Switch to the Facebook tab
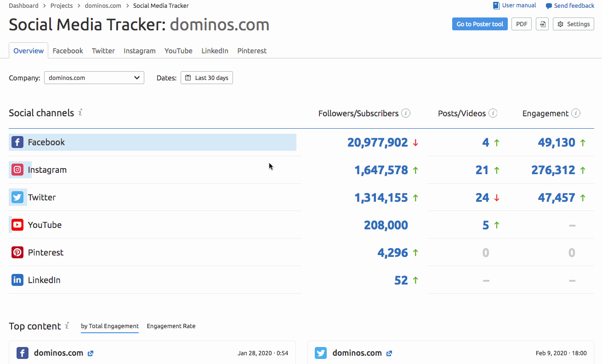This screenshot has width=602, height=364. (68, 51)
